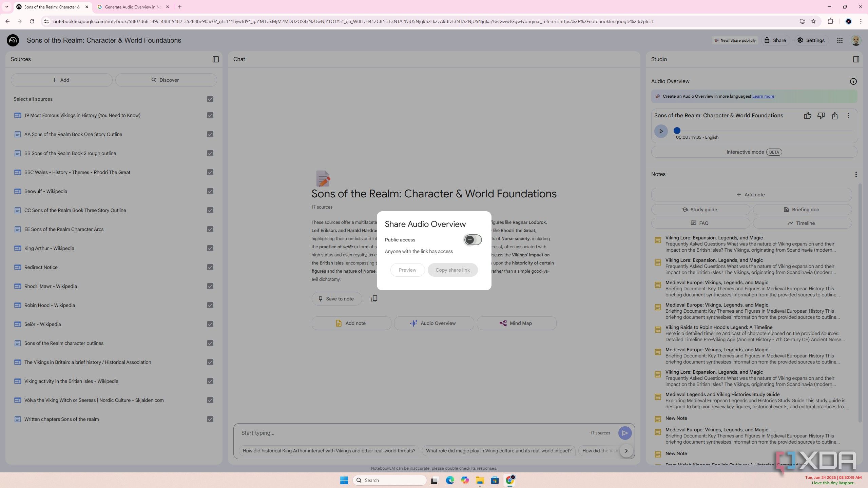This screenshot has width=868, height=488.
Task: Play the Audio Overview
Action: 661,131
